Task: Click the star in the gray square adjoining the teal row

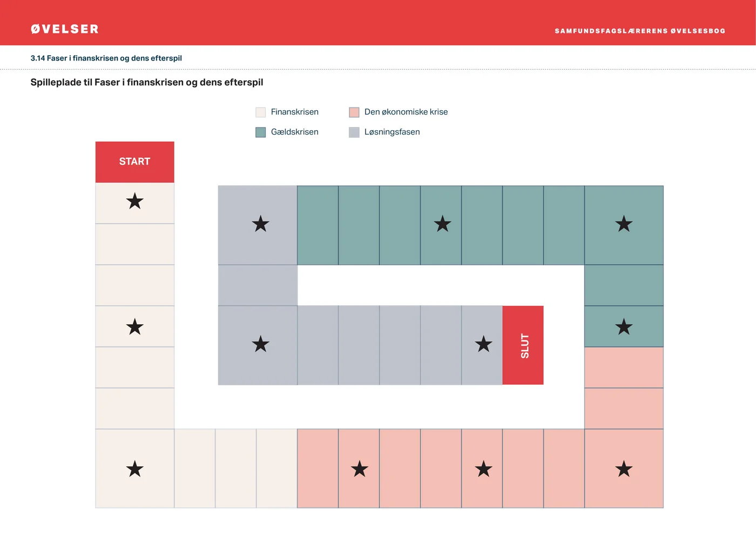Action: tap(260, 224)
